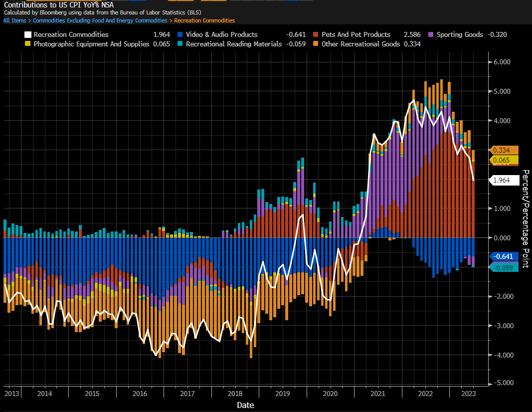Select the Other Recreational Goods legend label

click(360, 44)
